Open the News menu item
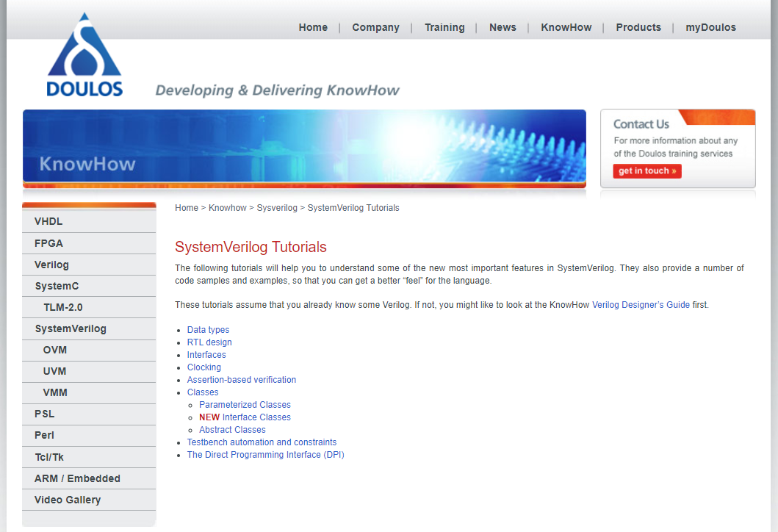The image size is (778, 532). pos(503,27)
